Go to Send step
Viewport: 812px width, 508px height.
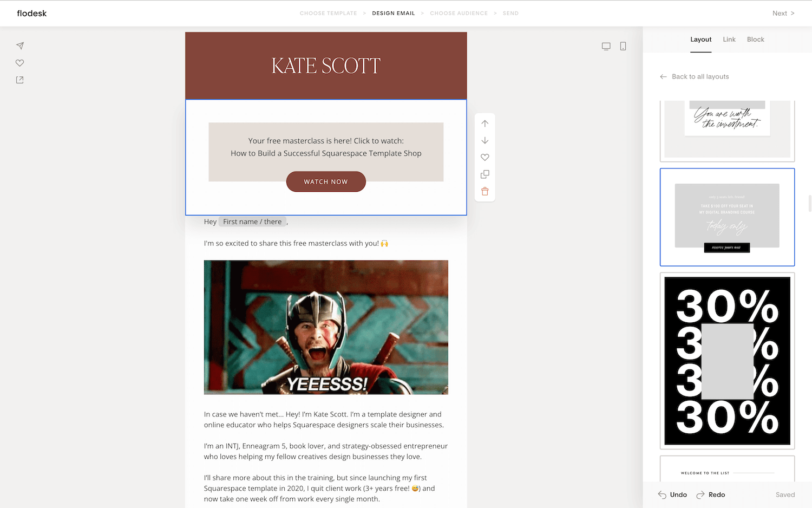(510, 13)
